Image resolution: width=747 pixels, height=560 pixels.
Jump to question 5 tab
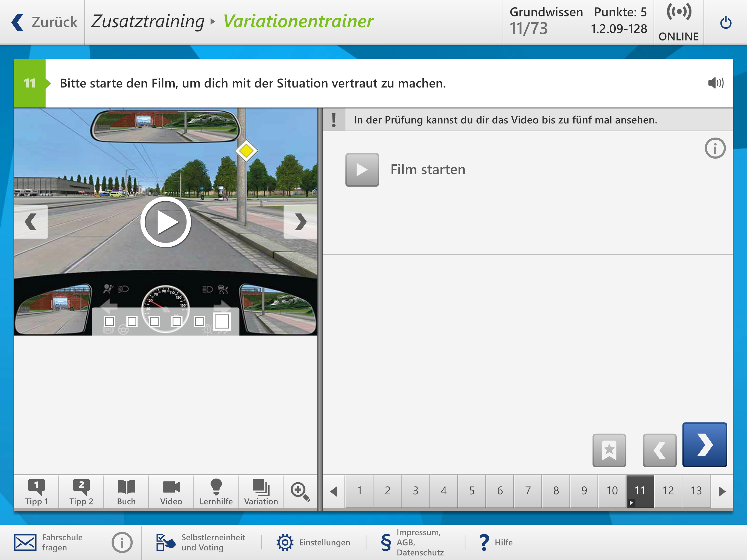click(471, 491)
